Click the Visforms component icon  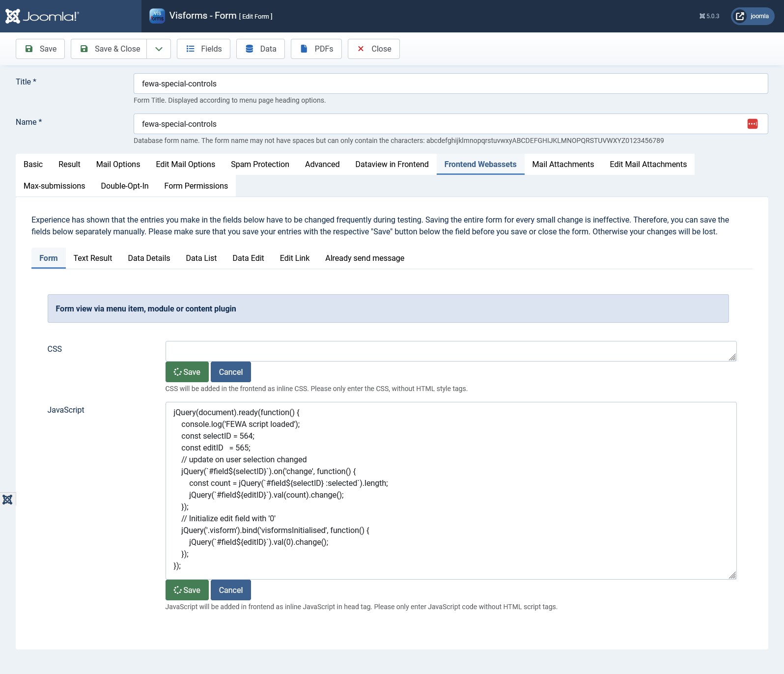[157, 16]
